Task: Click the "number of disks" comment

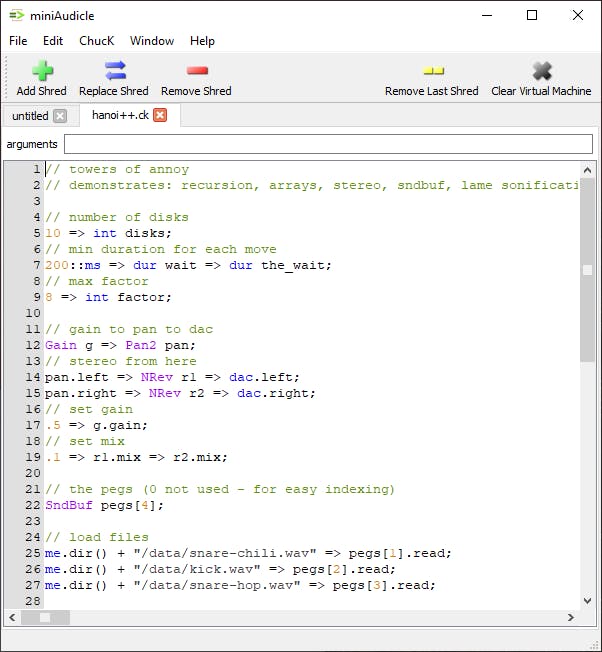Action: tap(117, 217)
